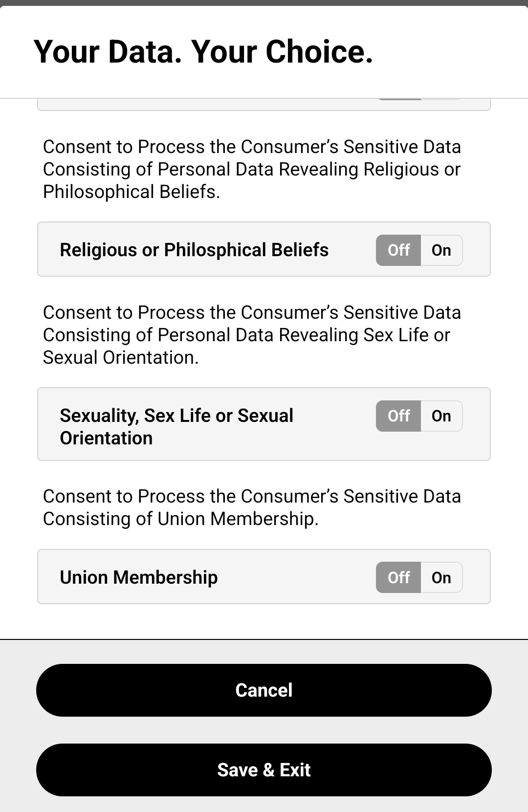Set Religious or Philosphical Beliefs to Off
Image resolution: width=528 pixels, height=812 pixels.
[398, 250]
